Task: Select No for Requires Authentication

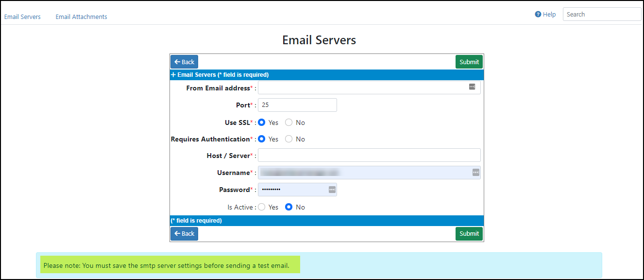Action: pos(289,139)
